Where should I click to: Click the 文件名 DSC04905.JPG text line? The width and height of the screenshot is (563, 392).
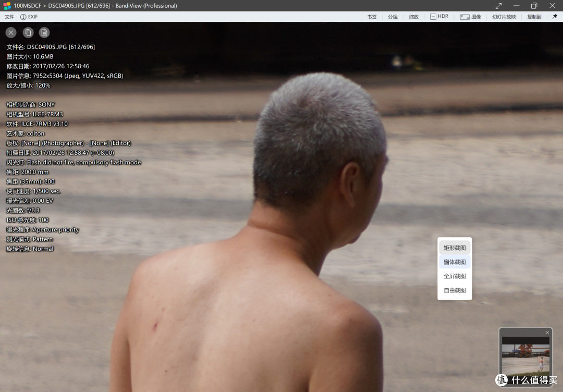coord(51,47)
